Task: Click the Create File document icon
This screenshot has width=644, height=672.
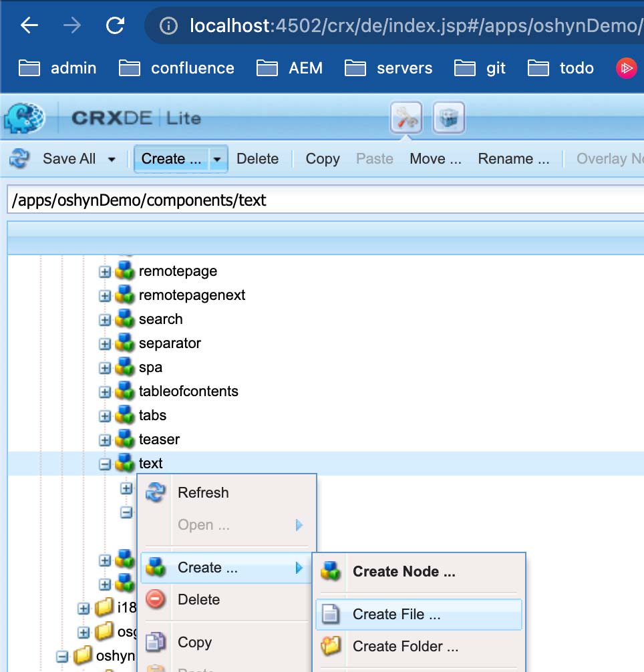Action: point(332,614)
